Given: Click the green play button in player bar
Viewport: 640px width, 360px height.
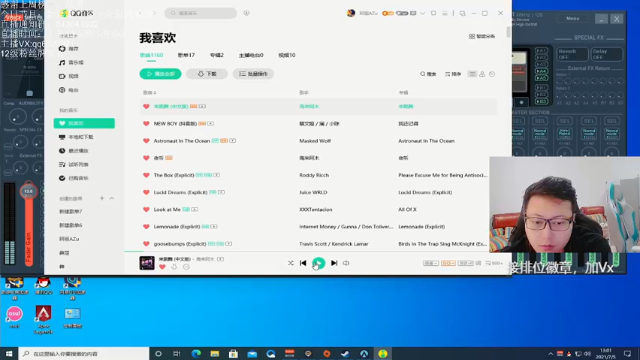Looking at the screenshot, I should 318,263.
